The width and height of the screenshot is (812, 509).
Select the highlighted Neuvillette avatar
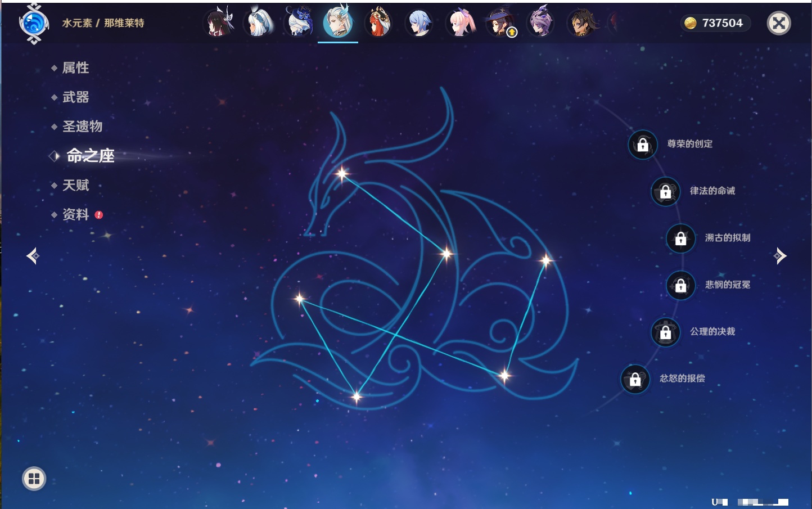click(x=338, y=22)
